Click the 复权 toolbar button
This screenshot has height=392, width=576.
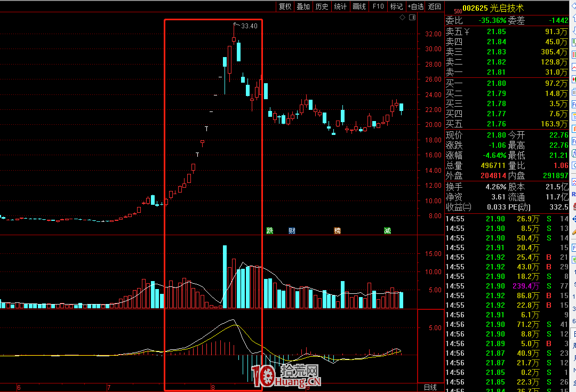[x=285, y=6]
